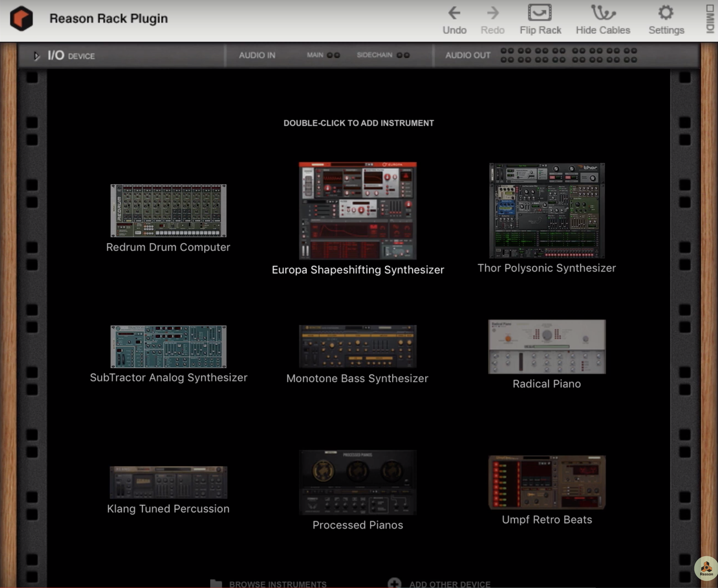Click the round Reason badge icon
Screen dimensions: 718x588
[706, 569]
